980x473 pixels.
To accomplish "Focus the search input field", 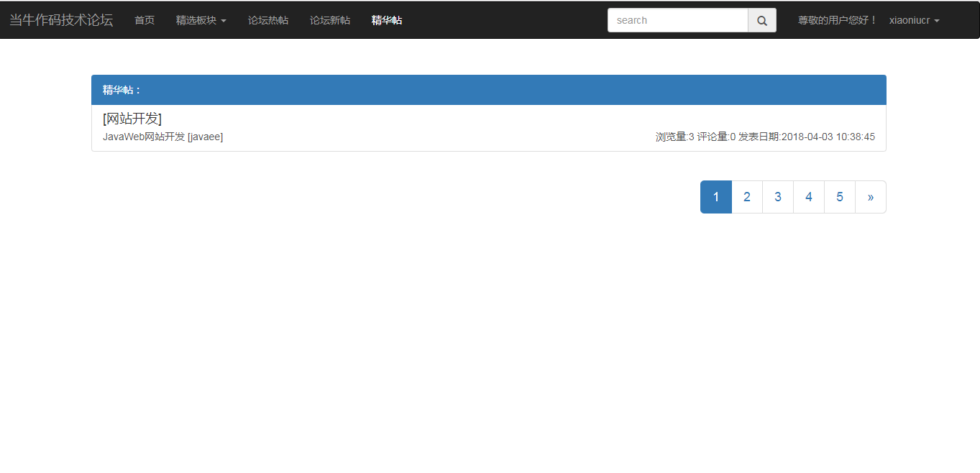I will (678, 20).
